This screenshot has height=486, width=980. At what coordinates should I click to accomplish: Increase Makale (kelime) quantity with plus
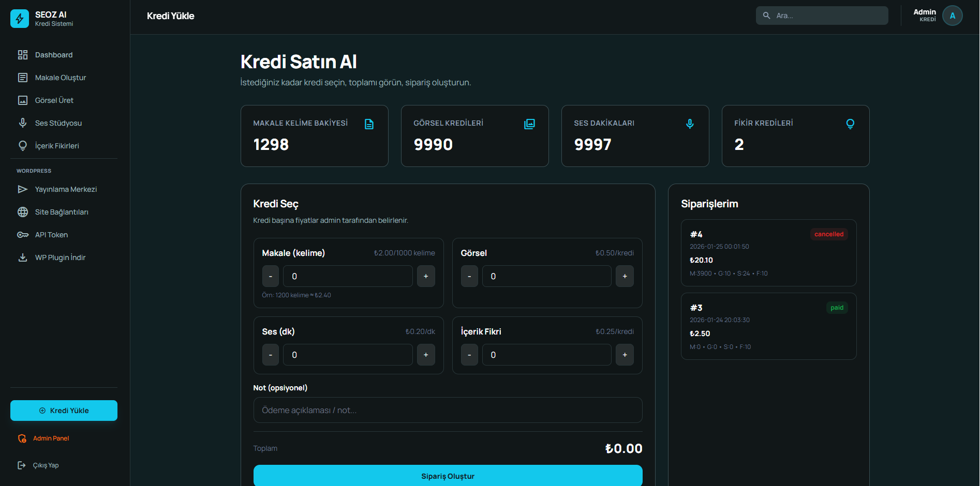tap(426, 276)
